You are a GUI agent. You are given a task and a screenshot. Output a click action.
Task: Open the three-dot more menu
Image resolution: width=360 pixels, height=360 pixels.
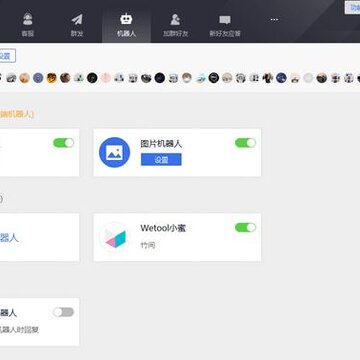point(274,20)
